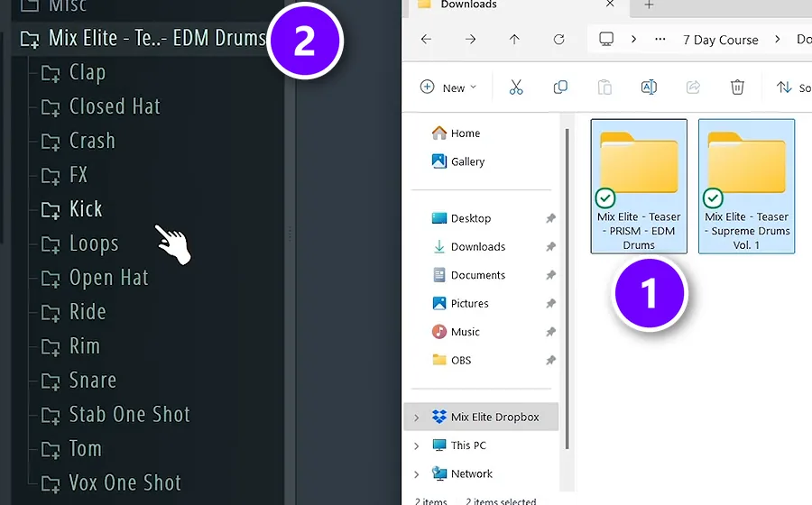Open the Ride folder

coord(88,311)
